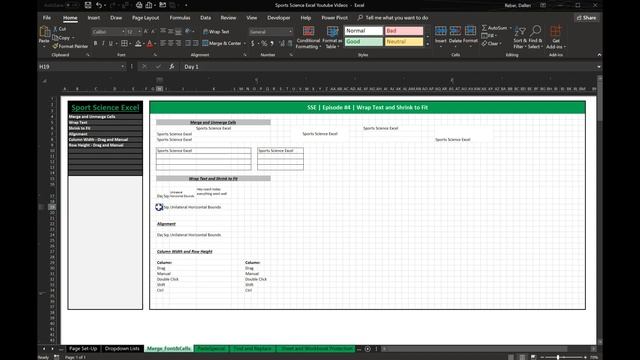Click the Share button
This screenshot has height=360, width=640.
pyautogui.click(x=587, y=18)
